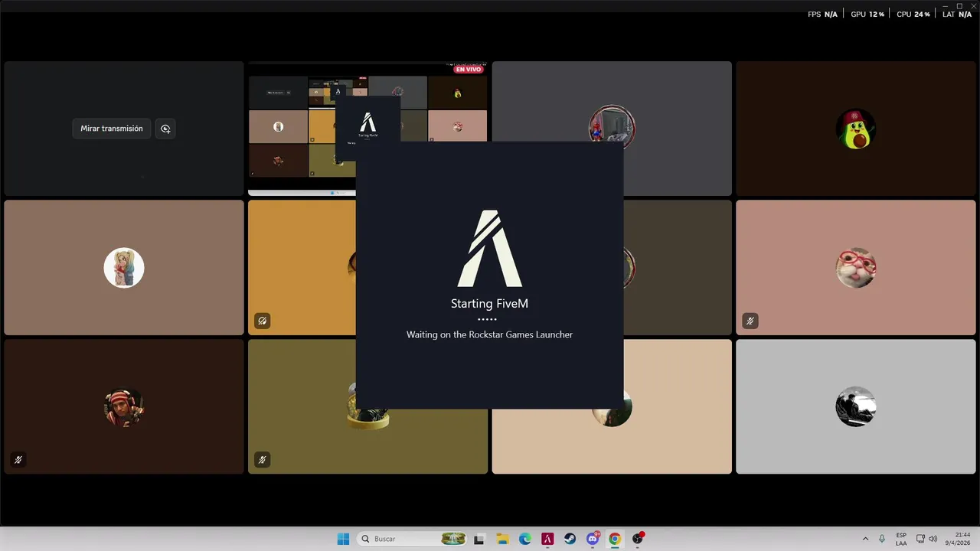Click the OBS taskbar icon with red dot
This screenshot has width=980, height=551.
pos(638,539)
